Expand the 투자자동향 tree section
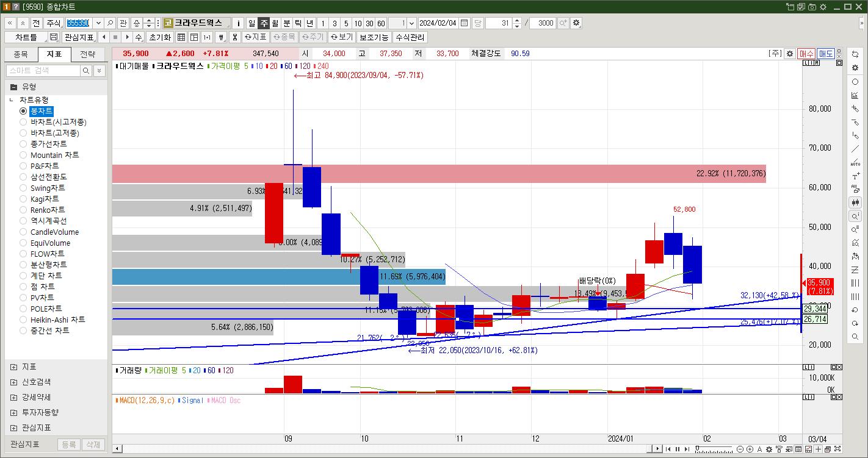This screenshot has height=458, width=868. (13, 413)
